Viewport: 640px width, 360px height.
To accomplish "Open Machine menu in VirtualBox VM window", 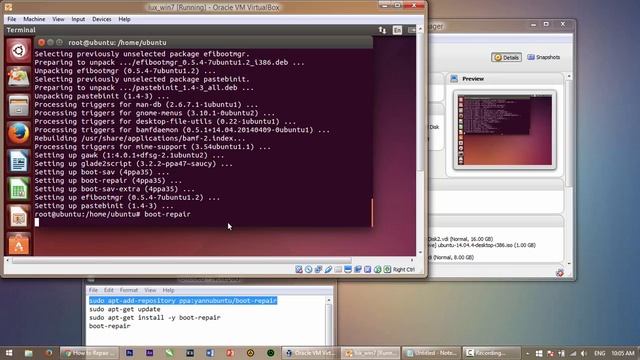I will coord(34,19).
